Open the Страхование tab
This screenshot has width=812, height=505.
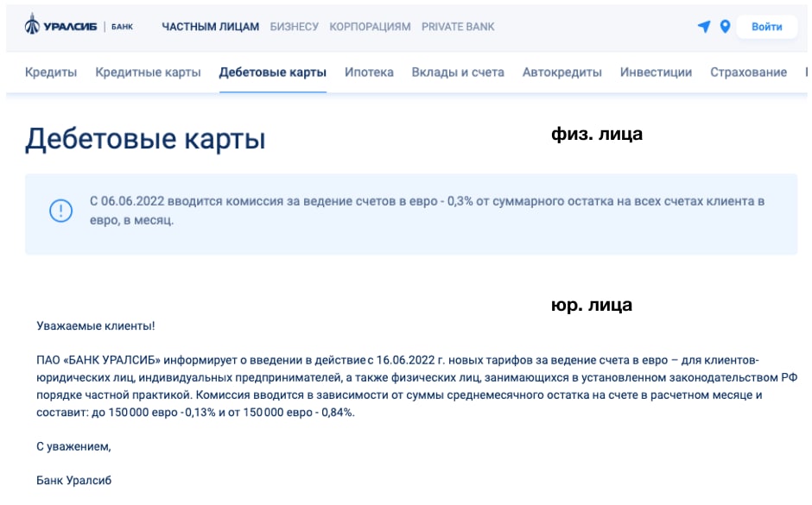tap(748, 73)
